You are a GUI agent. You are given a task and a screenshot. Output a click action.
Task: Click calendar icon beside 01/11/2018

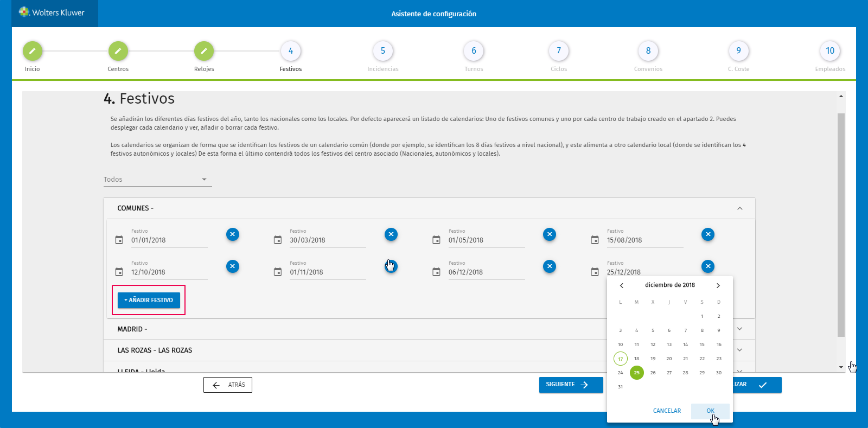coord(278,272)
